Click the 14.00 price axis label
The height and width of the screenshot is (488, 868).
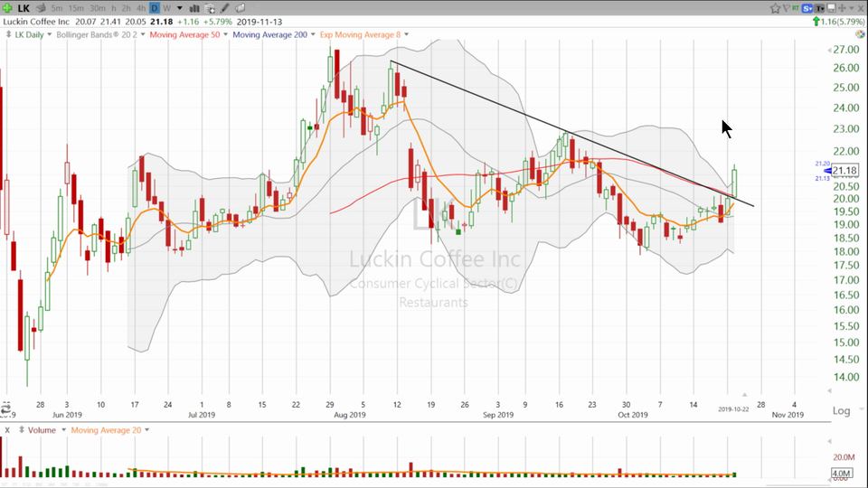coord(846,377)
